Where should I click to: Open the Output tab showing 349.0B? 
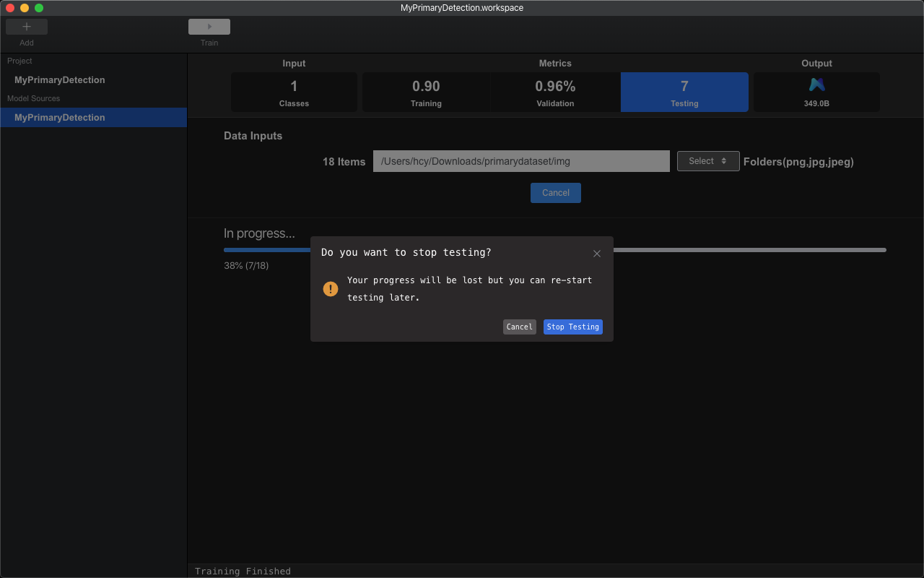click(x=816, y=92)
